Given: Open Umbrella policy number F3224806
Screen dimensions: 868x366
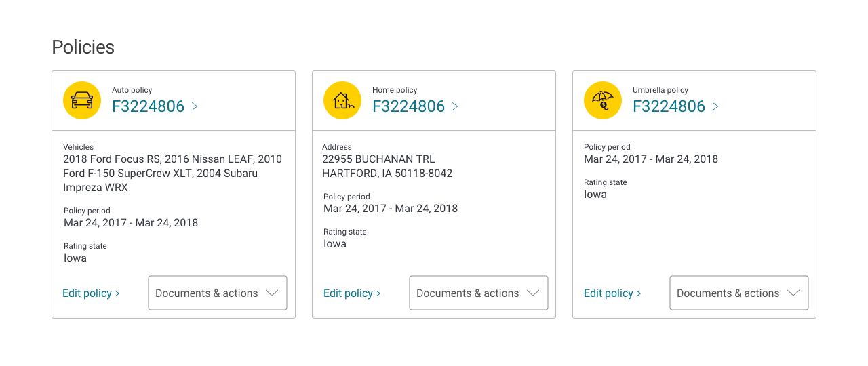Looking at the screenshot, I should tap(669, 106).
